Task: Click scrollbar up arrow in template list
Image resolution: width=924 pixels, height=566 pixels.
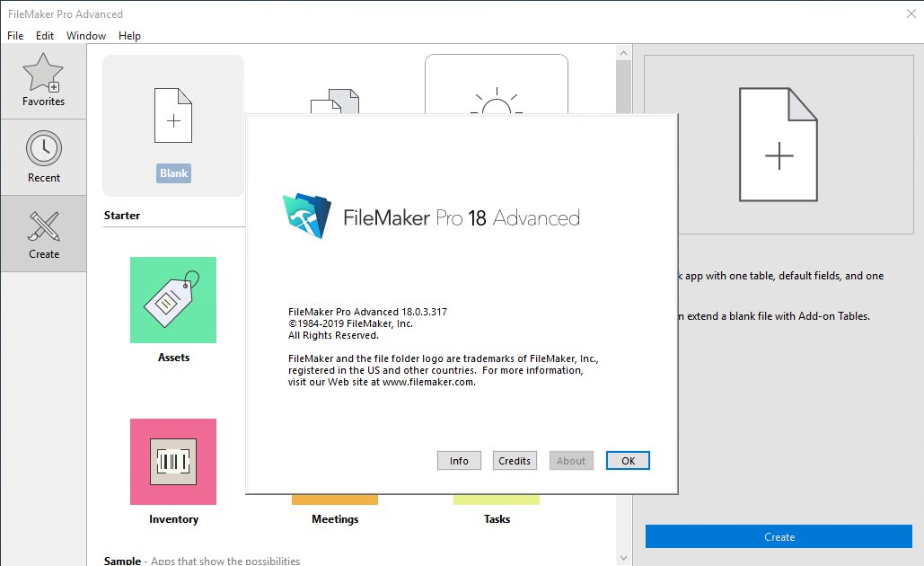Action: [x=623, y=53]
